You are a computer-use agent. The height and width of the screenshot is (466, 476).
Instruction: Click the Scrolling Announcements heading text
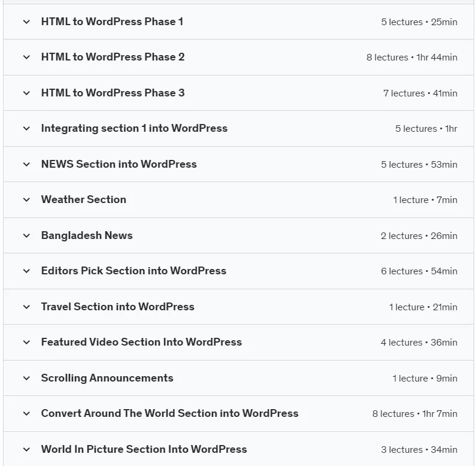point(107,378)
